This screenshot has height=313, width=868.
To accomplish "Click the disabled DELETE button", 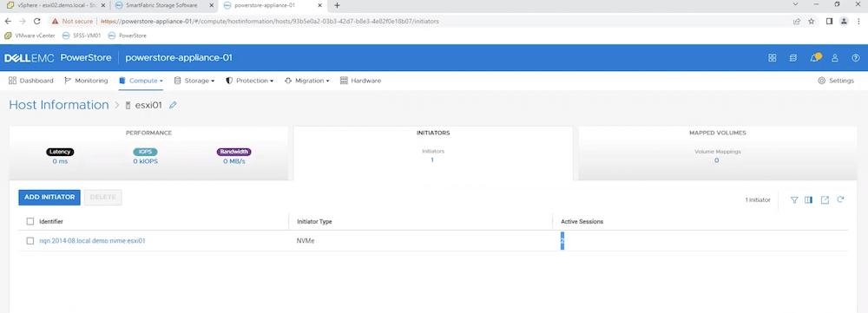I will pos(103,198).
